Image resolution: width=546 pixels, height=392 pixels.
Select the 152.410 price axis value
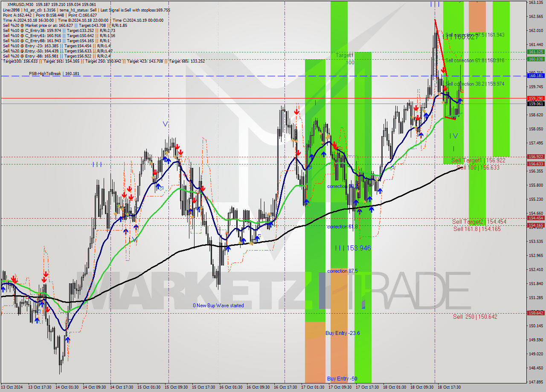click(536, 269)
